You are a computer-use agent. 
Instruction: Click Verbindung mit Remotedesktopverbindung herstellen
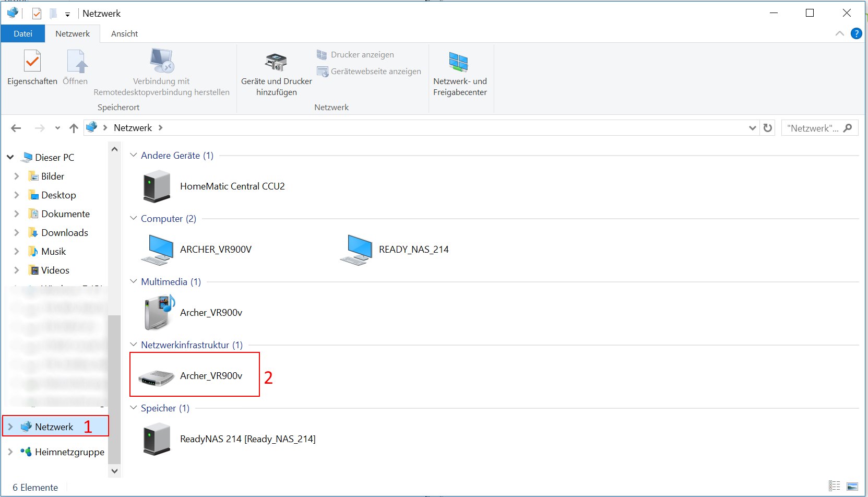(161, 72)
